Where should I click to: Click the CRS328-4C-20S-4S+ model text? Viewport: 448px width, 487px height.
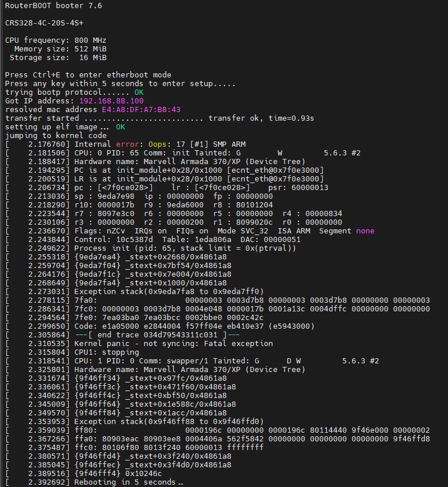click(x=44, y=23)
